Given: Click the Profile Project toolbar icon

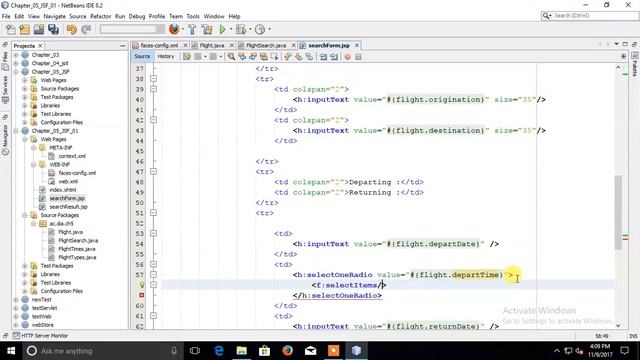Looking at the screenshot, I should pyautogui.click(x=260, y=29).
